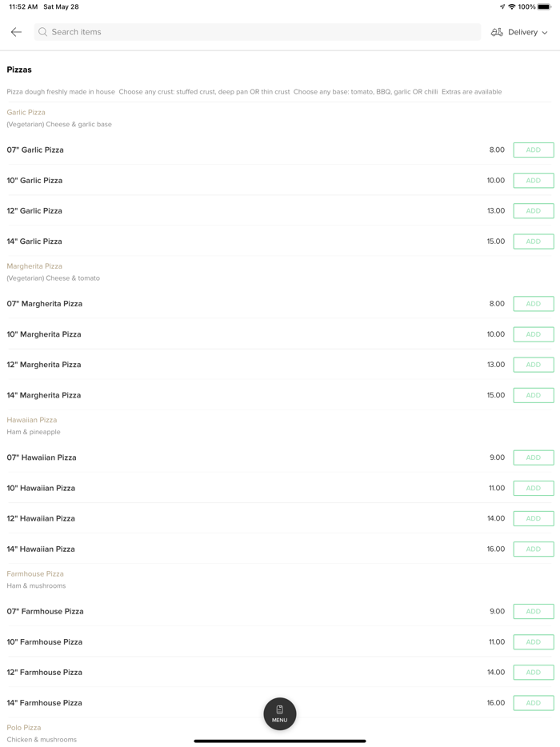Open the Margherita Pizza category heading
This screenshot has height=747, width=560.
point(34,266)
